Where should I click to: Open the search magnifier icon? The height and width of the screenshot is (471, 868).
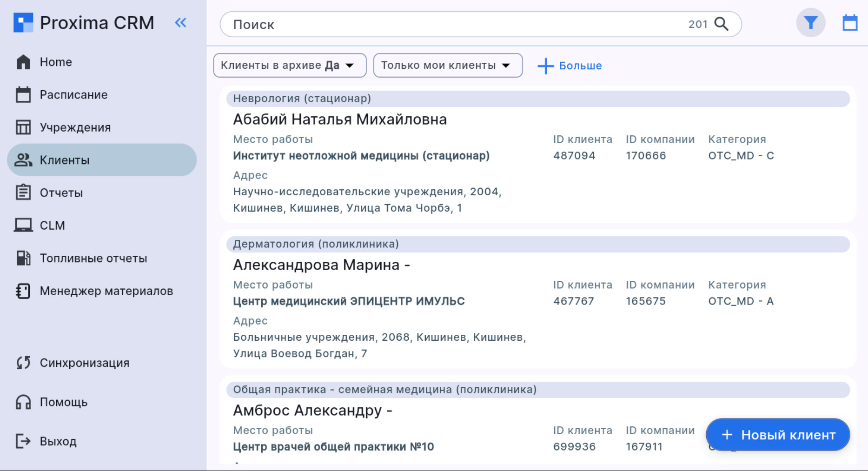[x=721, y=24]
